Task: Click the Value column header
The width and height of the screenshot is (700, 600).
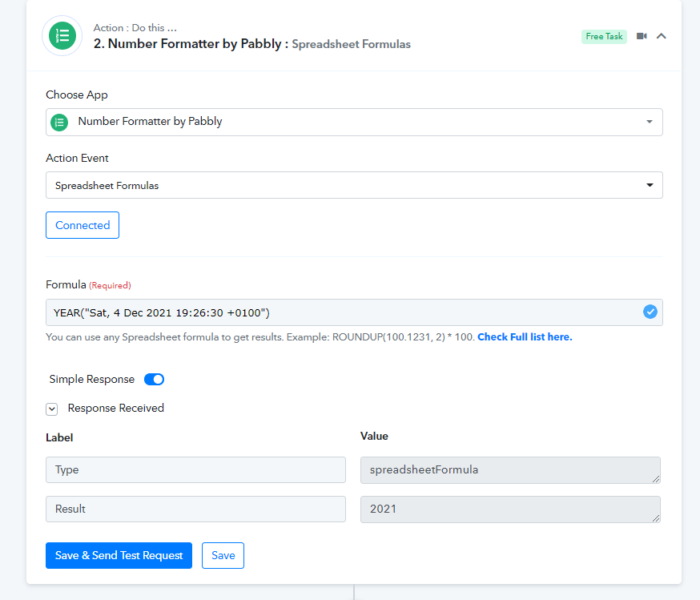Action: 374,436
